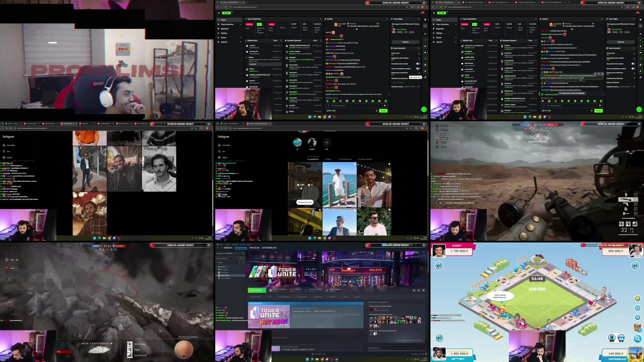Select Tower Unite in Steam game list
Screen dimensions: 644x362
[x=231, y=275]
